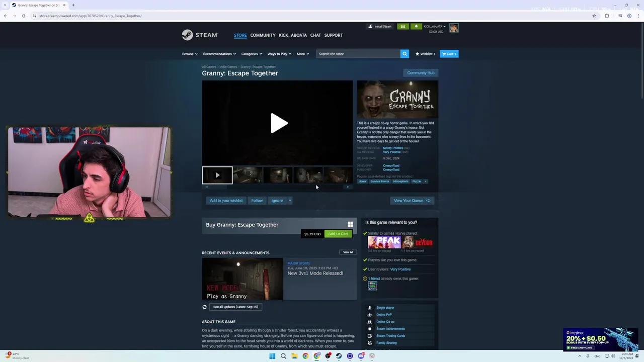Screen dimensions: 644x362
Task: Expand more tags plus button
Action: pyautogui.click(x=425, y=182)
